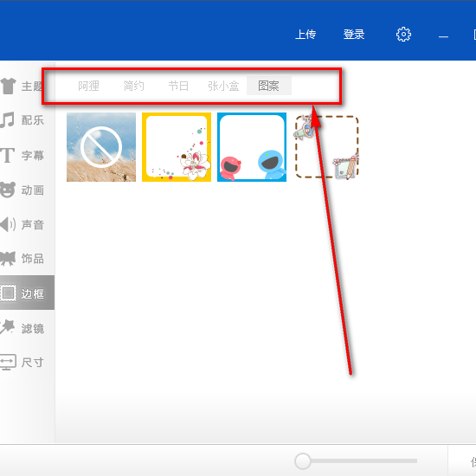Select the 饰品 bow ornament icon
The image size is (476, 476).
[x=8, y=259]
